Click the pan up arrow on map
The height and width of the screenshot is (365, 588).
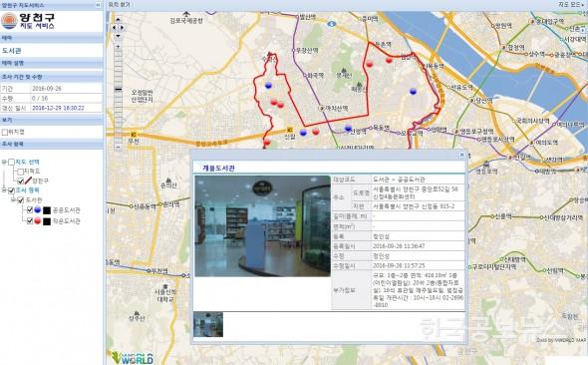point(119,19)
